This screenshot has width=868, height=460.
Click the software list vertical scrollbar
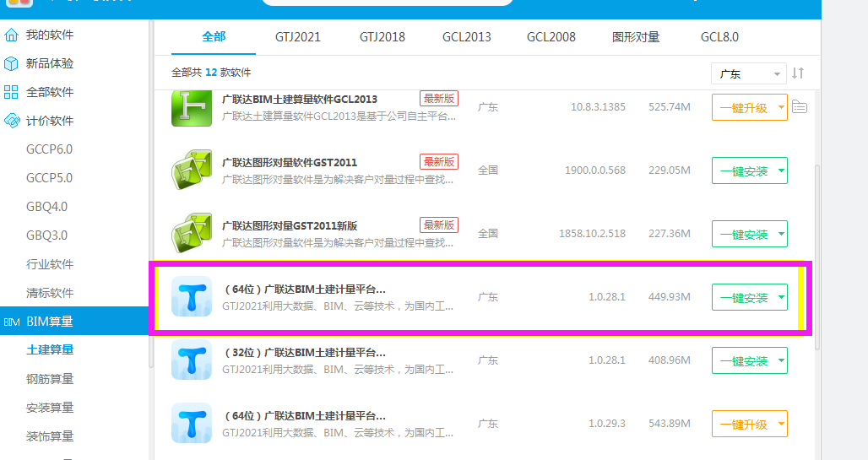[x=817, y=257]
